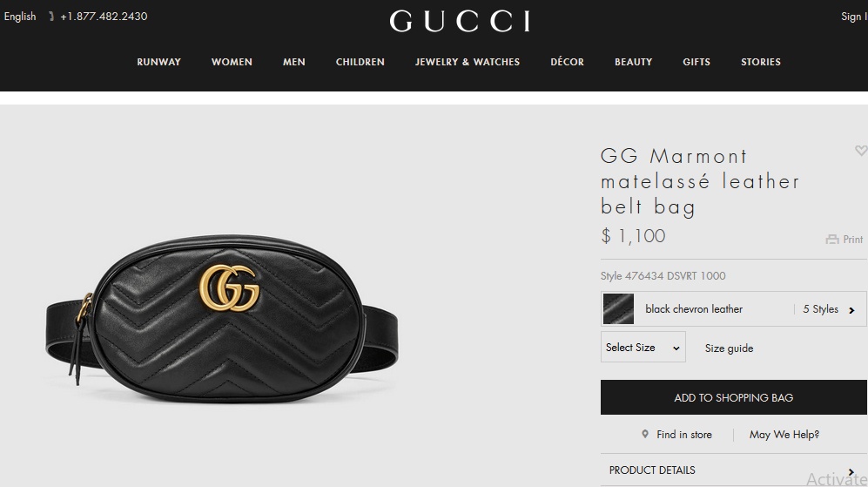Select the black chevron leather swatch

tap(618, 308)
